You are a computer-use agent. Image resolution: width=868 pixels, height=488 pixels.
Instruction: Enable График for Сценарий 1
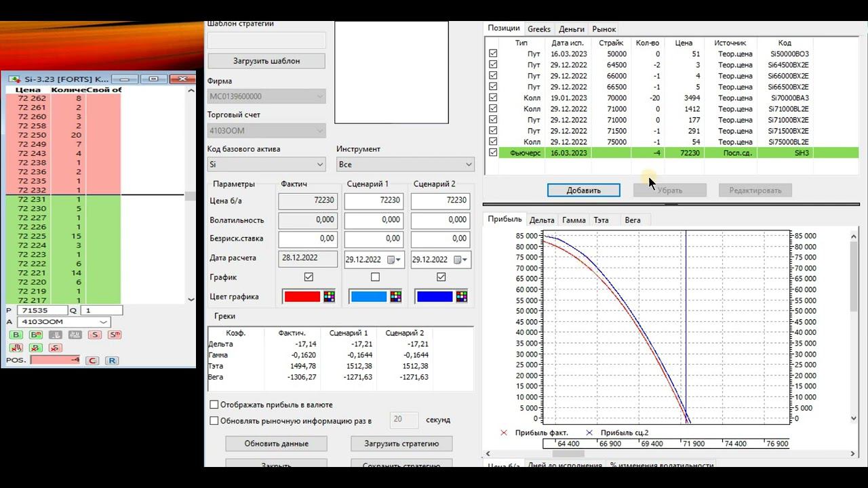coord(375,277)
